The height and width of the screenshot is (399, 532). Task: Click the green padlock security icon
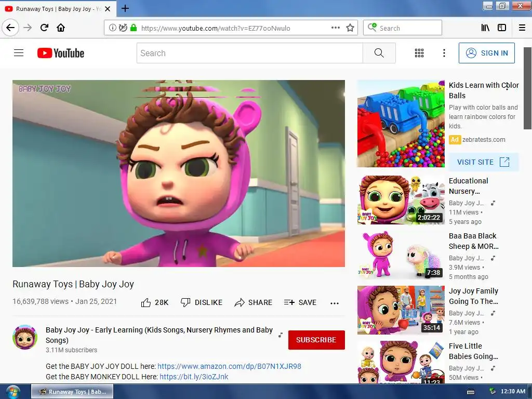click(134, 28)
